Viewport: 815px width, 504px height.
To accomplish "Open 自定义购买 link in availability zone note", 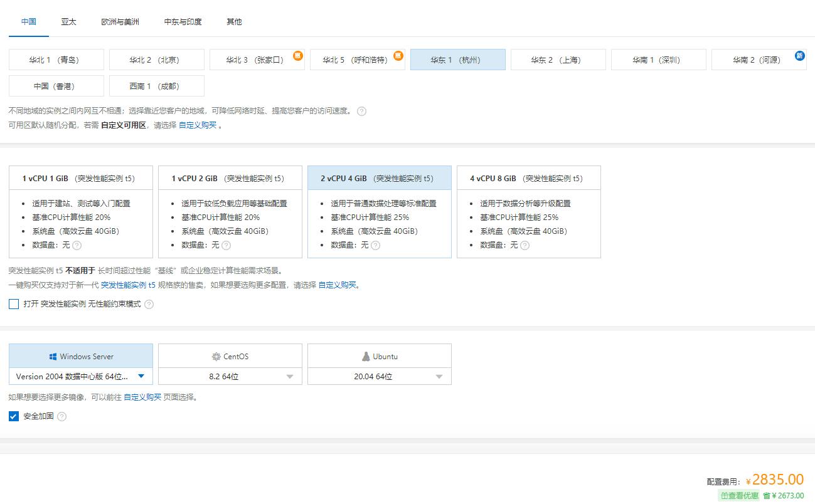I will tap(198, 125).
